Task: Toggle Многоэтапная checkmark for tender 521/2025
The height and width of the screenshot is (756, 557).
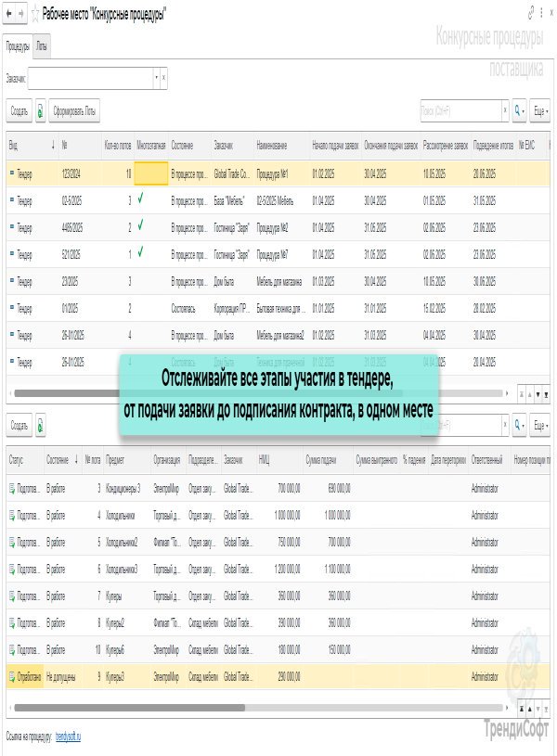Action: pyautogui.click(x=140, y=251)
